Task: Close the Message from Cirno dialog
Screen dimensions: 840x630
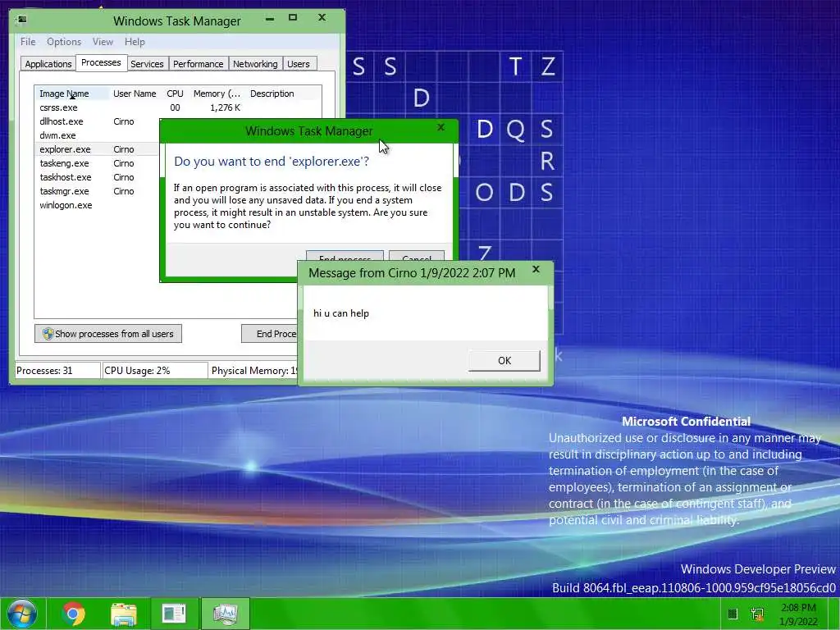Action: coord(536,269)
